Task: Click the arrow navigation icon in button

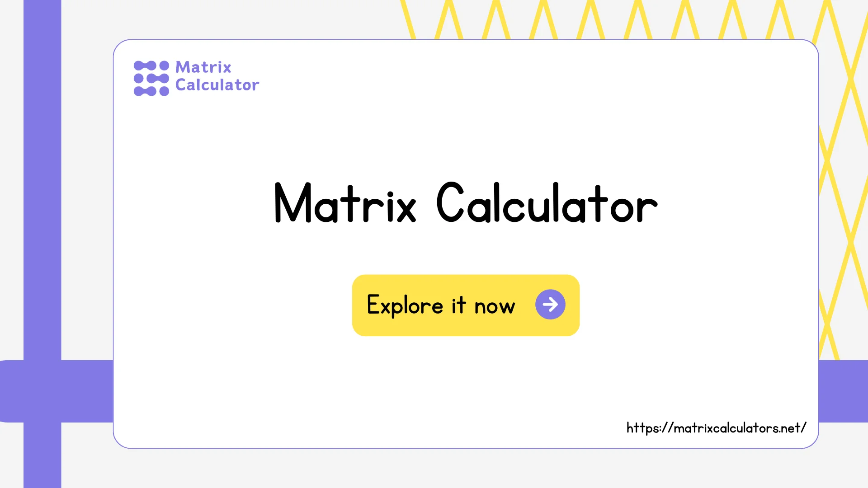Action: 549,305
